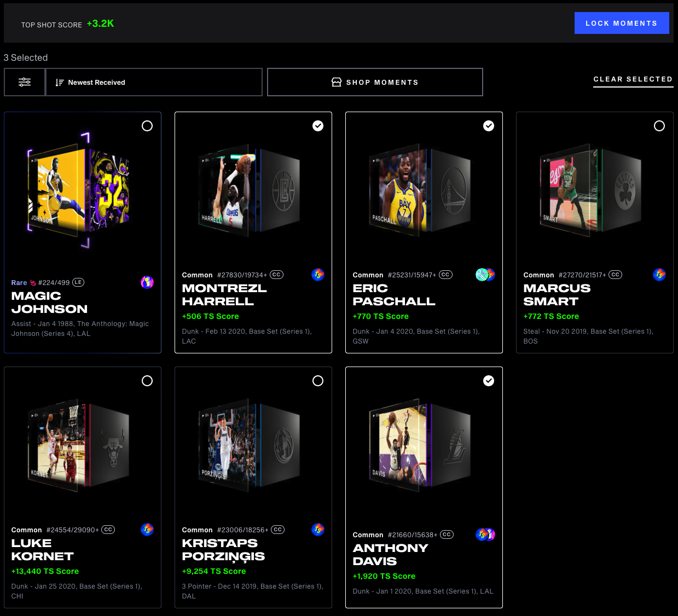Click the TS badge icon on Luke Kornet card
The width and height of the screenshot is (678, 616).
(147, 530)
